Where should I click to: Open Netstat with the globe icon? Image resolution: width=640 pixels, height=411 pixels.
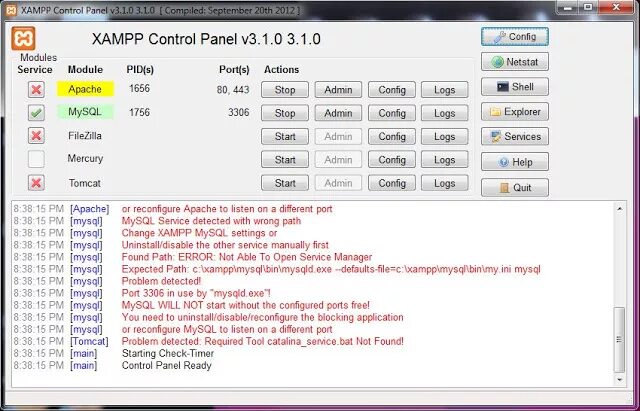coord(515,62)
